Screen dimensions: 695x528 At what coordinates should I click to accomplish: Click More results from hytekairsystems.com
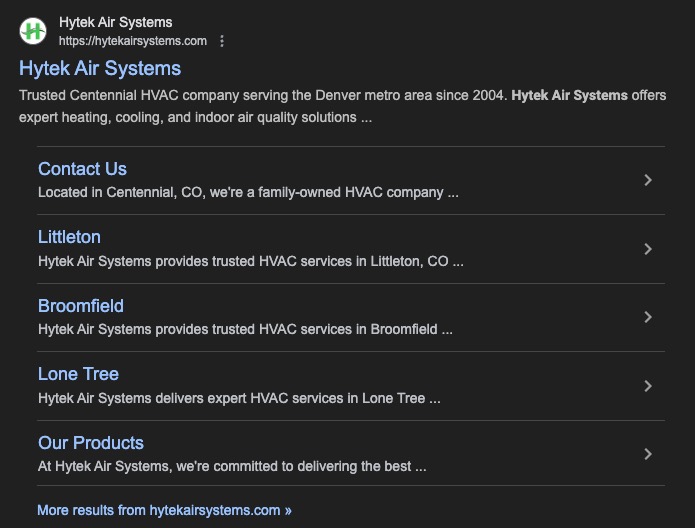164,510
